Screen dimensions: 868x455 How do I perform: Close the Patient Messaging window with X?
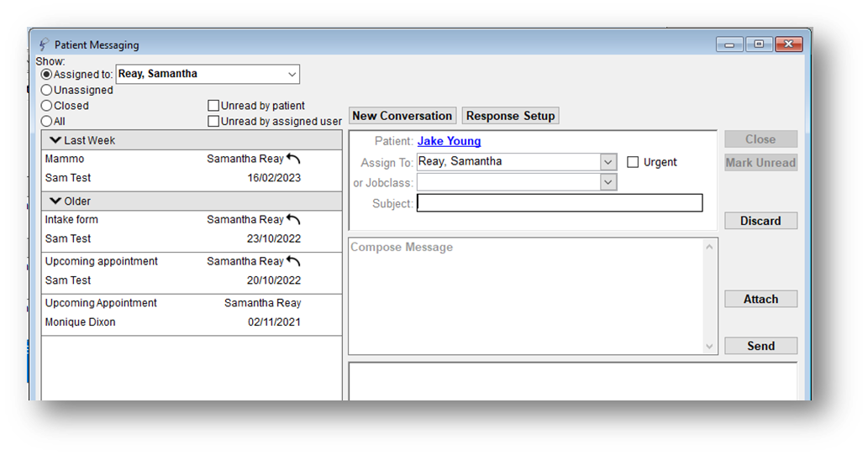point(789,44)
